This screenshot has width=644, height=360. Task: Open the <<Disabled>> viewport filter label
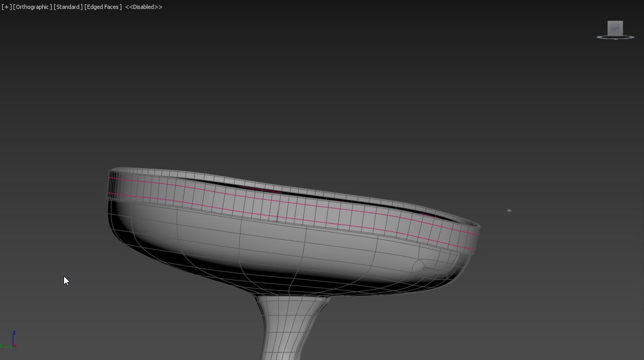tap(144, 7)
